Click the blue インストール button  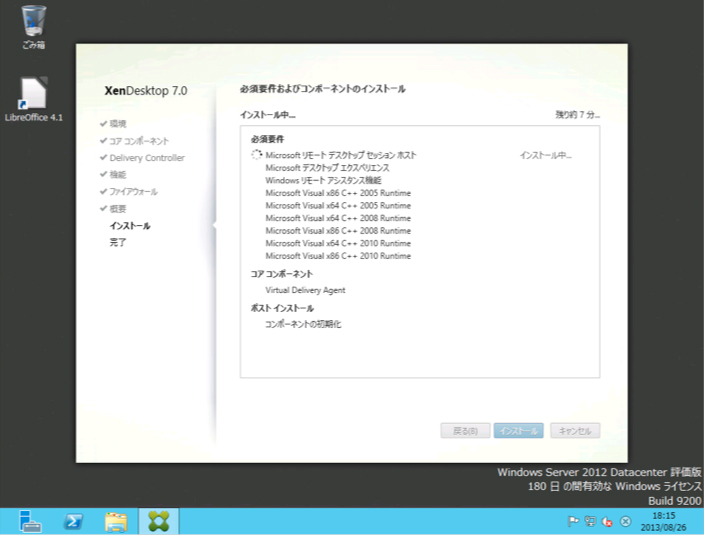point(519,431)
